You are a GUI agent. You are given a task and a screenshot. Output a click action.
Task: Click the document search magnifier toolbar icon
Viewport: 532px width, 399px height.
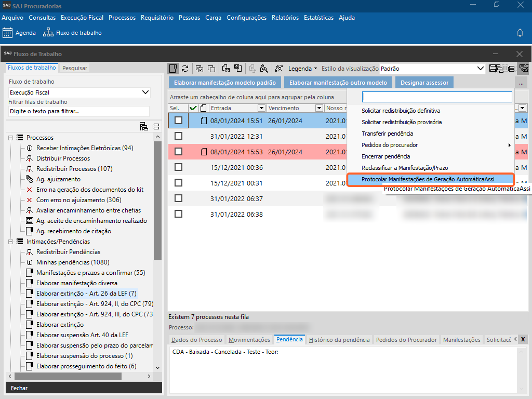(264, 68)
